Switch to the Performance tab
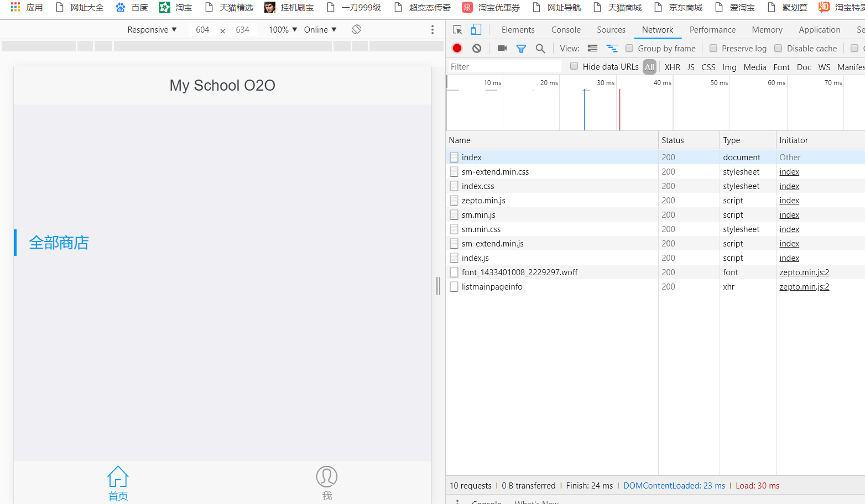 (x=712, y=30)
